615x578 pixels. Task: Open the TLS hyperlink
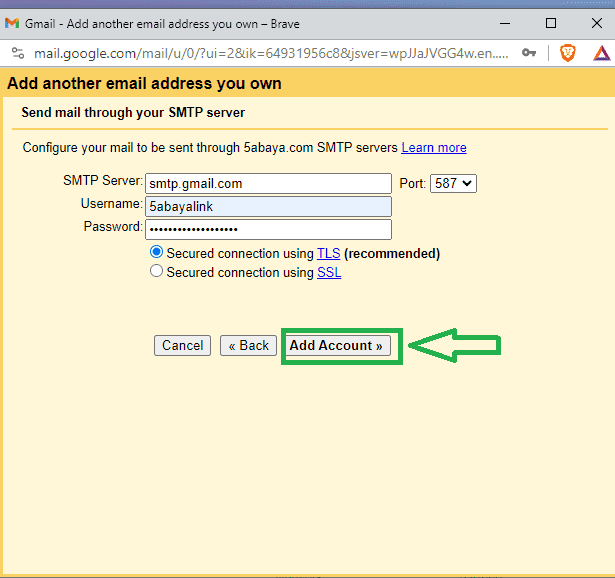click(x=328, y=253)
